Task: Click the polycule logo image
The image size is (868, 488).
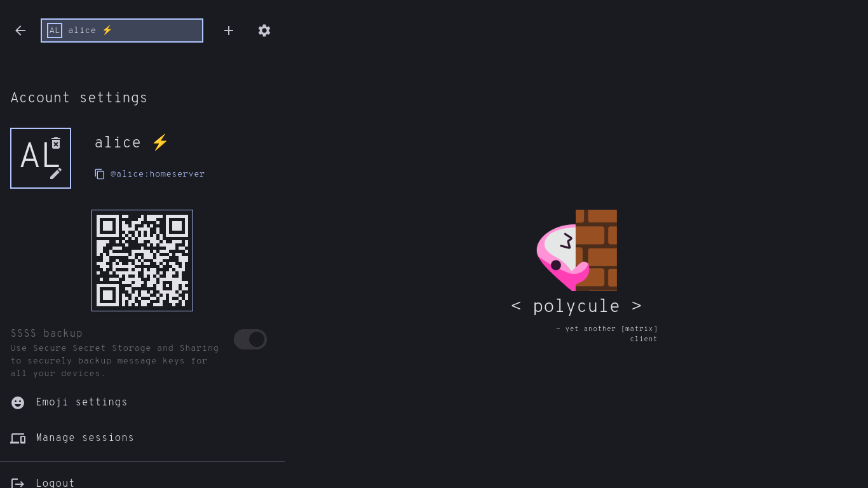Action: (577, 250)
